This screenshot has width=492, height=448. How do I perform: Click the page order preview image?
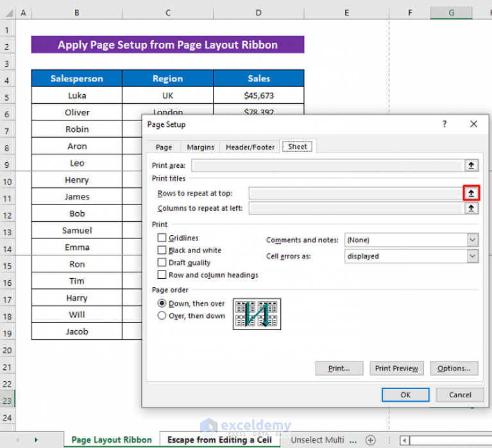click(x=257, y=314)
